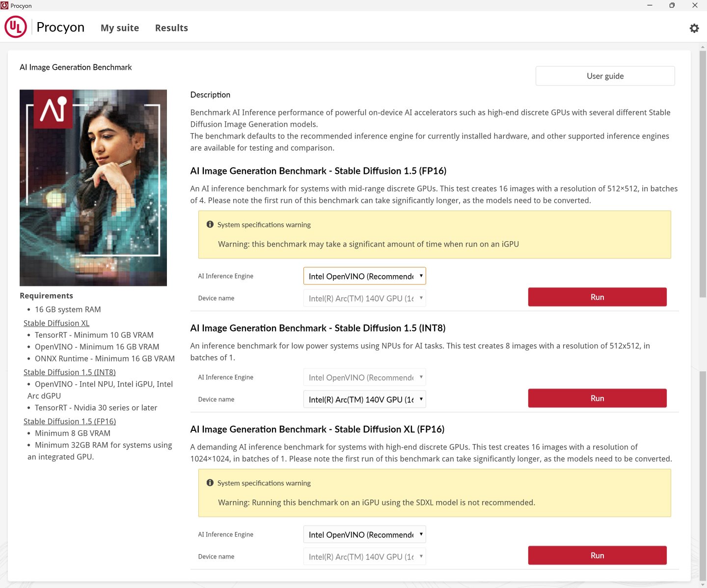Open Device name dropdown for SD 1.5 INT8

pyautogui.click(x=364, y=399)
